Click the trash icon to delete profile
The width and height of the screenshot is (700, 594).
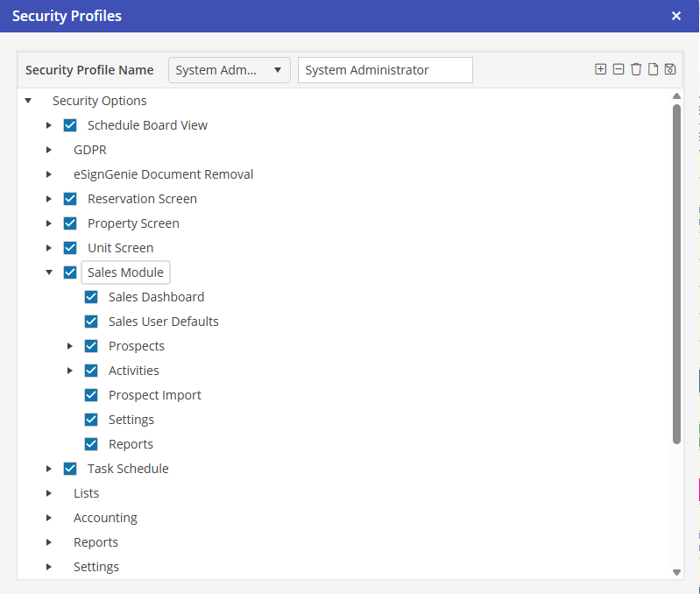click(x=636, y=69)
